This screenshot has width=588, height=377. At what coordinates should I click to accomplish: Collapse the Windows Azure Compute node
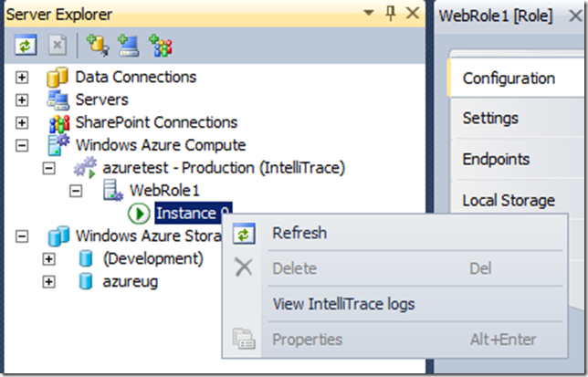click(23, 145)
